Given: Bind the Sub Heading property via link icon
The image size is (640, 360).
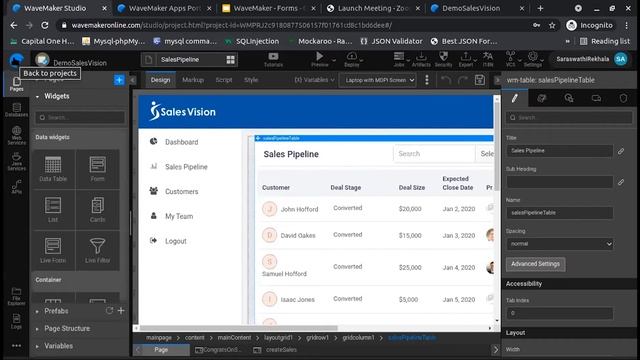Looking at the screenshot, I should (x=621, y=182).
